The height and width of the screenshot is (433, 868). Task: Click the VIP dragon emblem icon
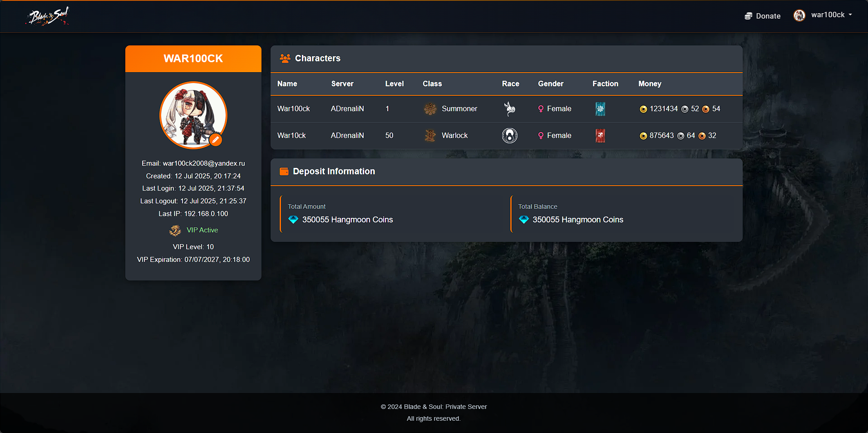[175, 231]
